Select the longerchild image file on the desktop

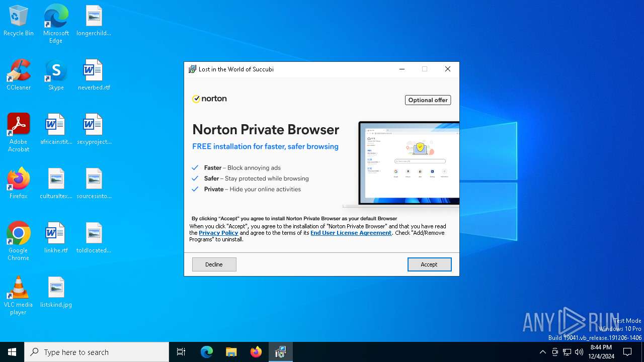pyautogui.click(x=94, y=21)
